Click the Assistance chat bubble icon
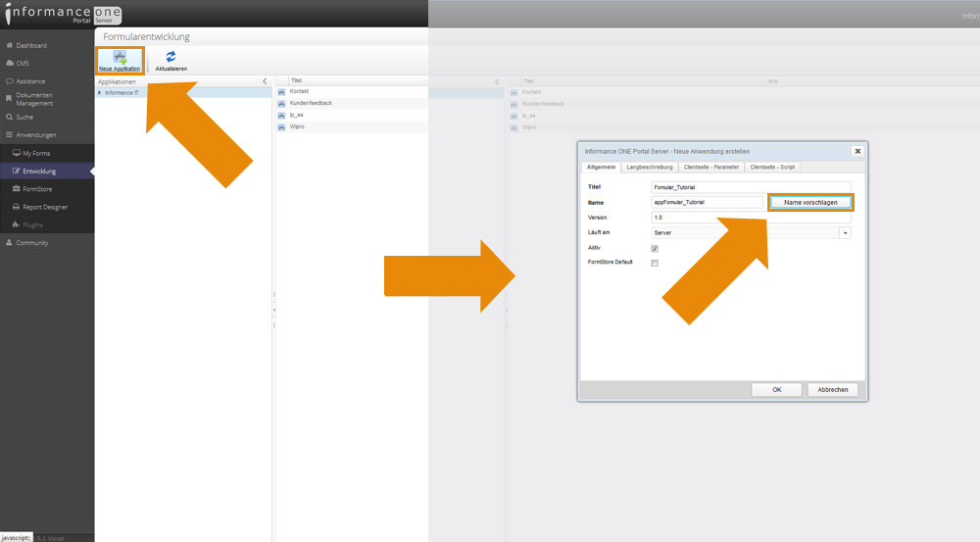This screenshot has height=542, width=980. 10,81
